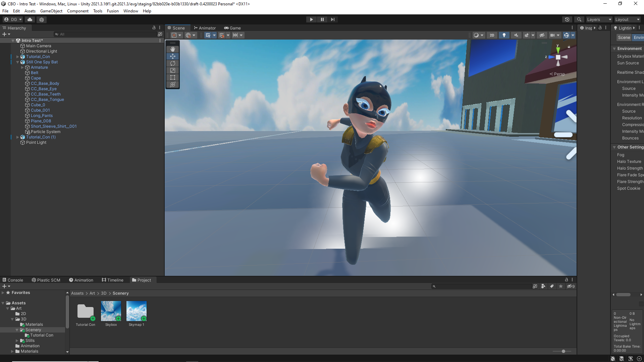Expand Armature in Hierarchy
The image size is (644, 362).
(x=22, y=67)
